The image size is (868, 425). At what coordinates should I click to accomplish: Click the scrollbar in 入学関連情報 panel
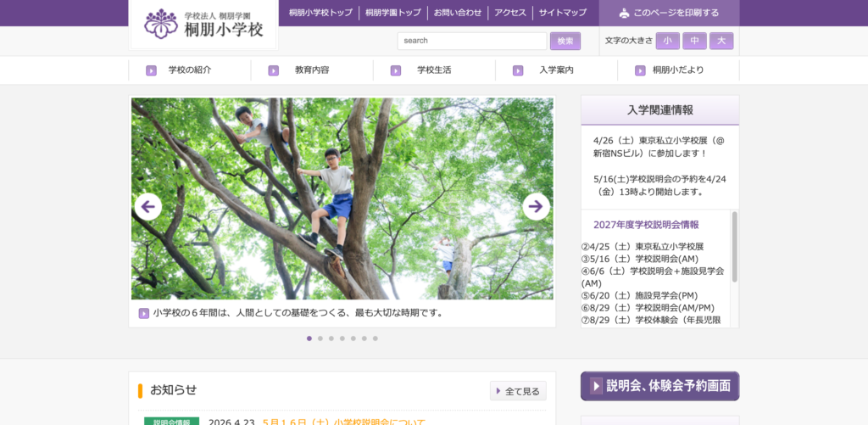tap(734, 246)
